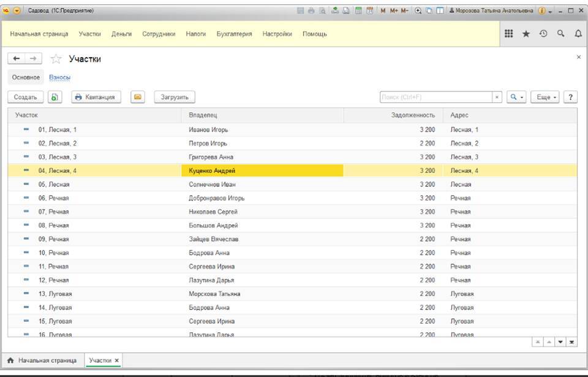
Task: Open history clock icon
Action: (x=543, y=34)
